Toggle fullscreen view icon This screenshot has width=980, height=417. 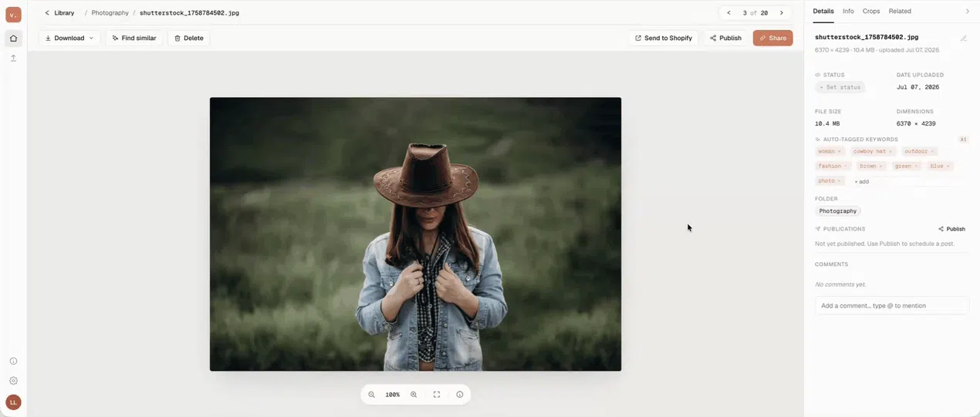coord(437,395)
